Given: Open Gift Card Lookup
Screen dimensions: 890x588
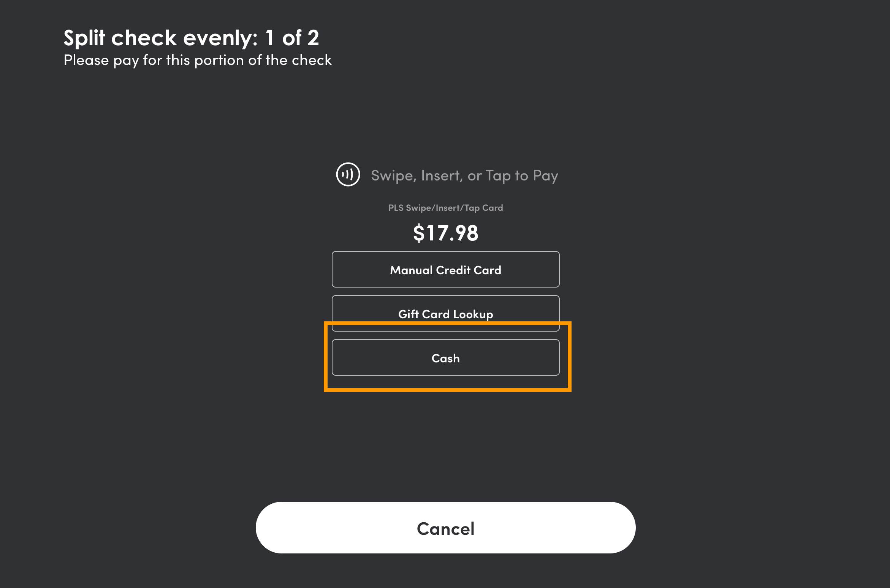Looking at the screenshot, I should [x=445, y=313].
